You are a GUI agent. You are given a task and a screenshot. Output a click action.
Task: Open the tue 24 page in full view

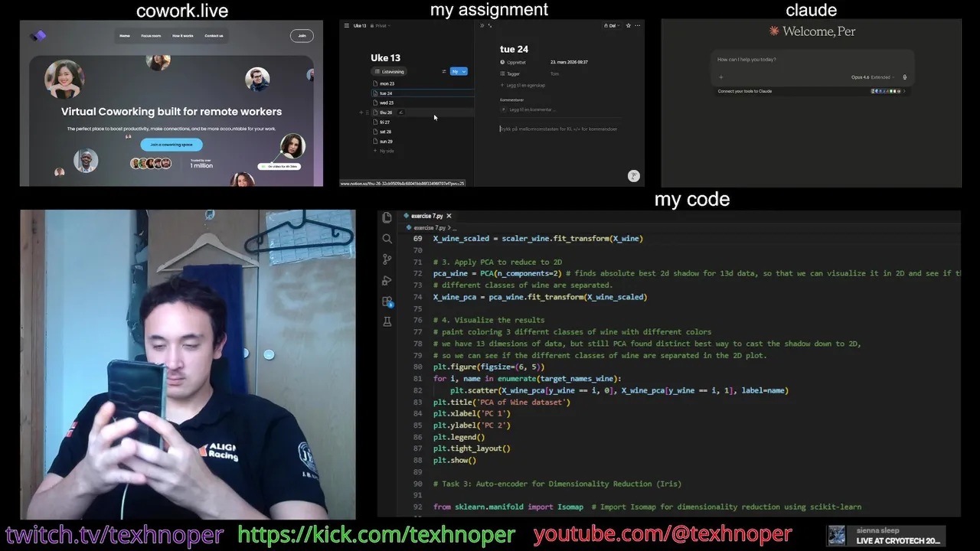click(x=490, y=25)
